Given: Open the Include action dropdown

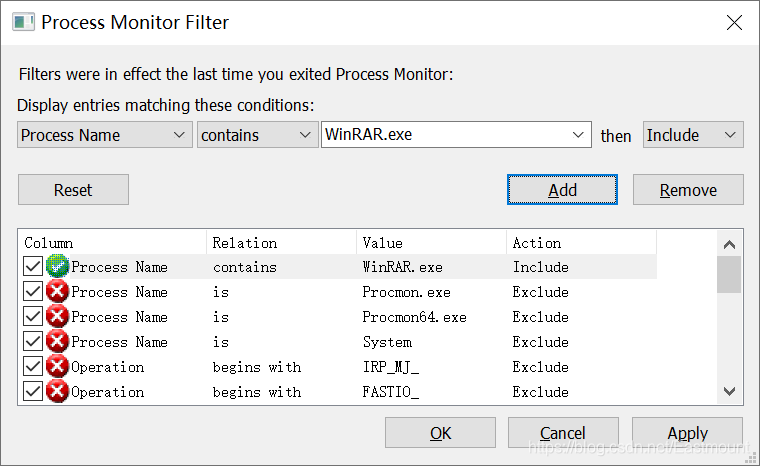Looking at the screenshot, I should point(692,135).
